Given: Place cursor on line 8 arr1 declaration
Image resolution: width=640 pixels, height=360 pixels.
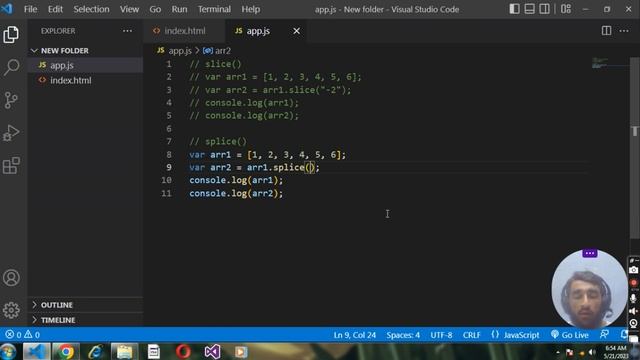Looking at the screenshot, I should click(x=267, y=155).
